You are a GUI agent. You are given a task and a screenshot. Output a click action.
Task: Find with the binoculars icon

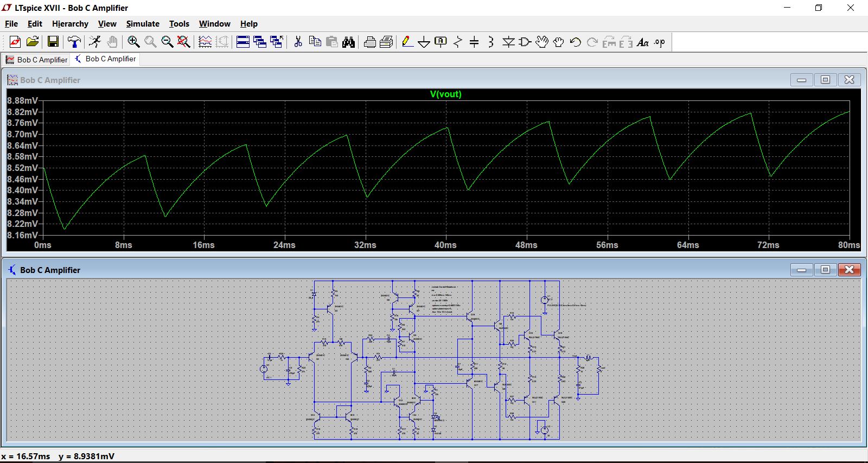[349, 42]
